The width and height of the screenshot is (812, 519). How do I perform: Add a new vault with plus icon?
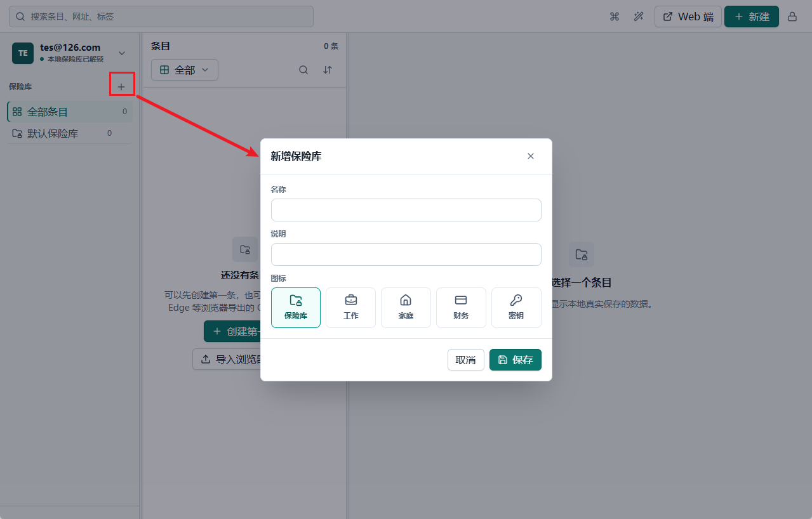pos(121,86)
